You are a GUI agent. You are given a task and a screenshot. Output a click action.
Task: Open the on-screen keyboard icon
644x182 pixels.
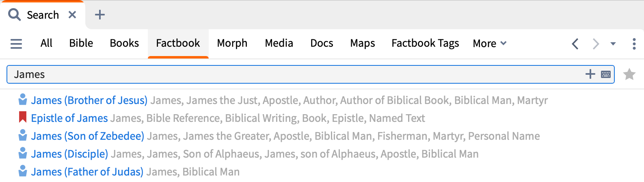coord(606,74)
